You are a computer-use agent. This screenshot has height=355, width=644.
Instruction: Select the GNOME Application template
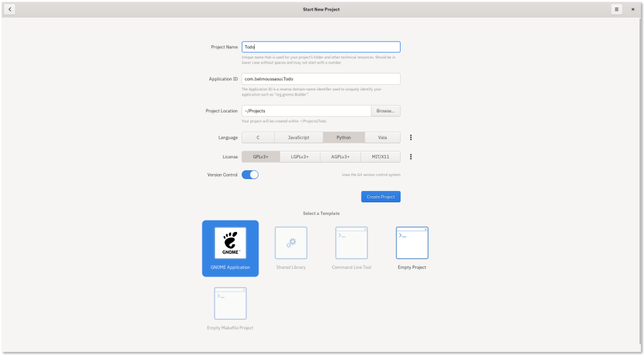point(230,249)
